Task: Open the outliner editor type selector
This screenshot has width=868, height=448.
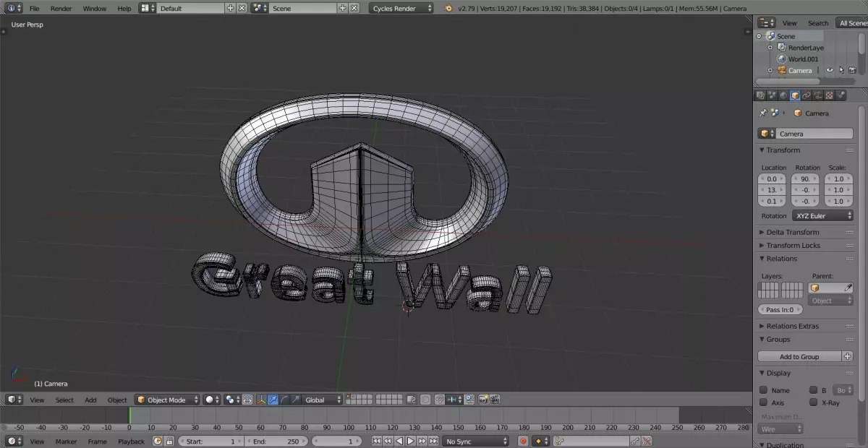Action: (767, 23)
